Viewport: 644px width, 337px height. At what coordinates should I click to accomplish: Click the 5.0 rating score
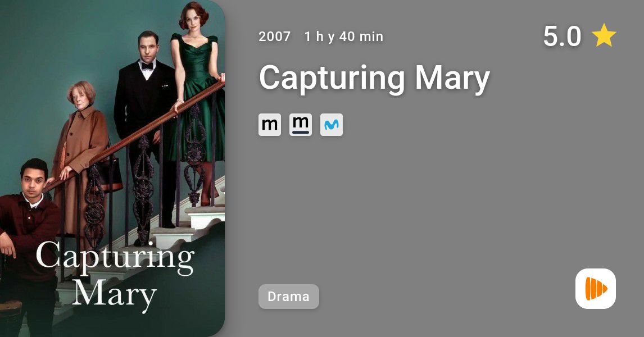[562, 36]
